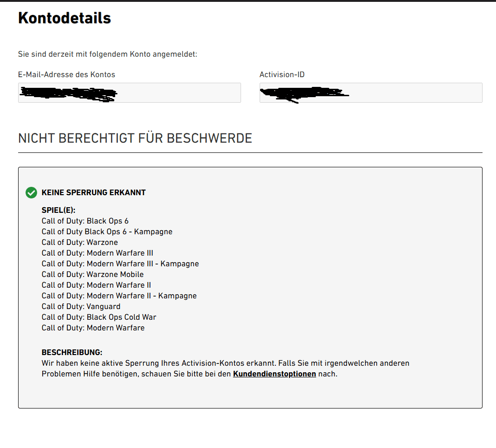
Task: Click the Modern Warfare III entry
Action: click(97, 253)
